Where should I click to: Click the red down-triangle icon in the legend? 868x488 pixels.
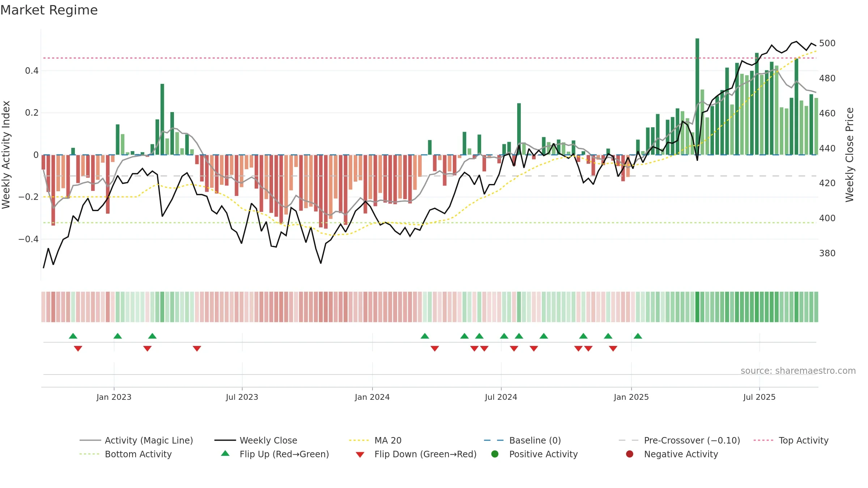[x=360, y=455]
